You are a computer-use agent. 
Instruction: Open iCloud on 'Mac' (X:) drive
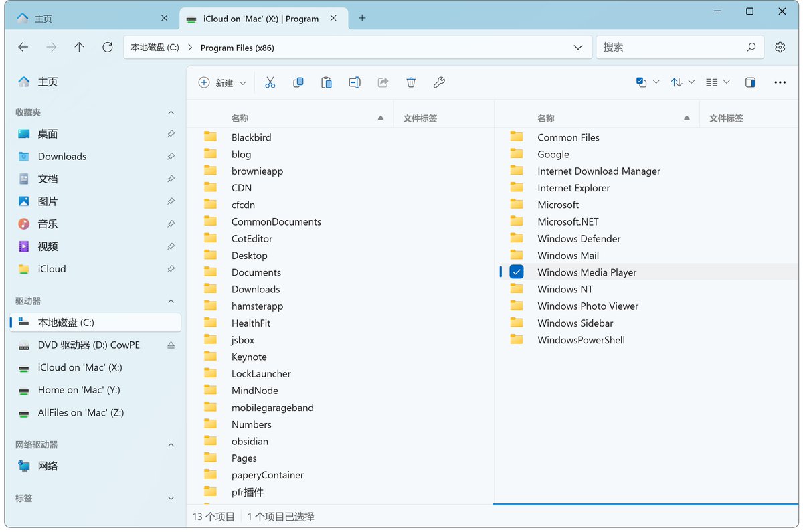96,367
